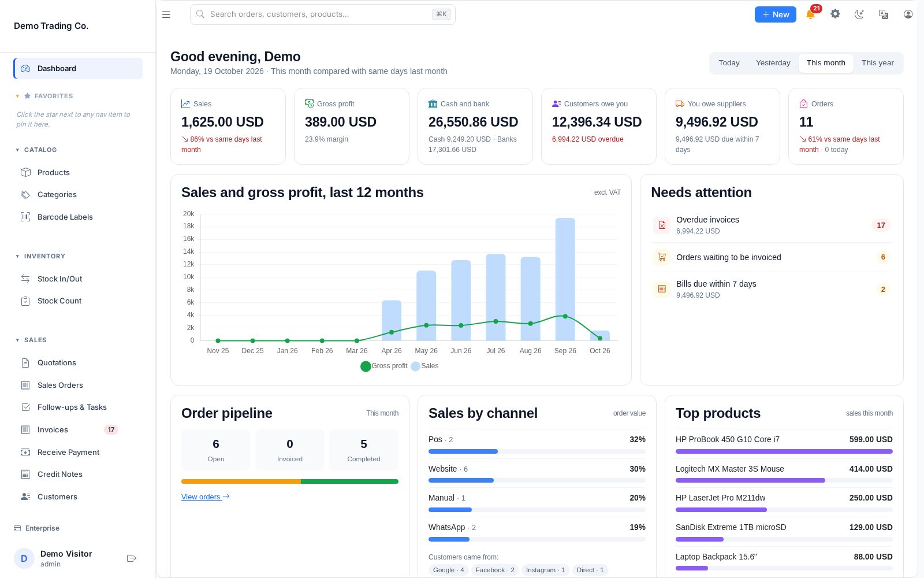
Task: Select the Today period tab
Action: [x=729, y=63]
